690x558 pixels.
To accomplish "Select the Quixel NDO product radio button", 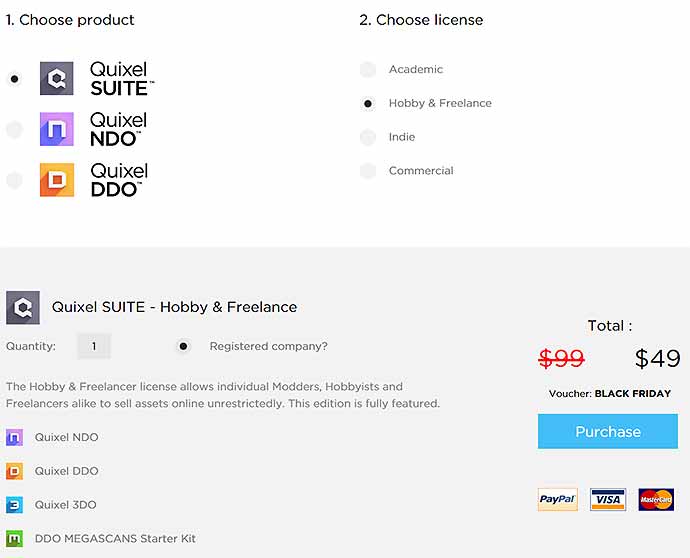I will pos(14,129).
